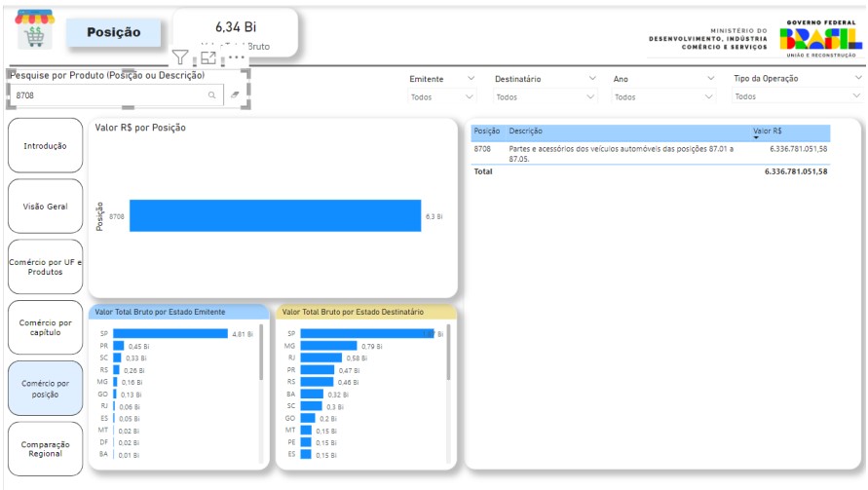The height and width of the screenshot is (490, 868).
Task: Click the filter funnel icon above search
Action: (180, 57)
